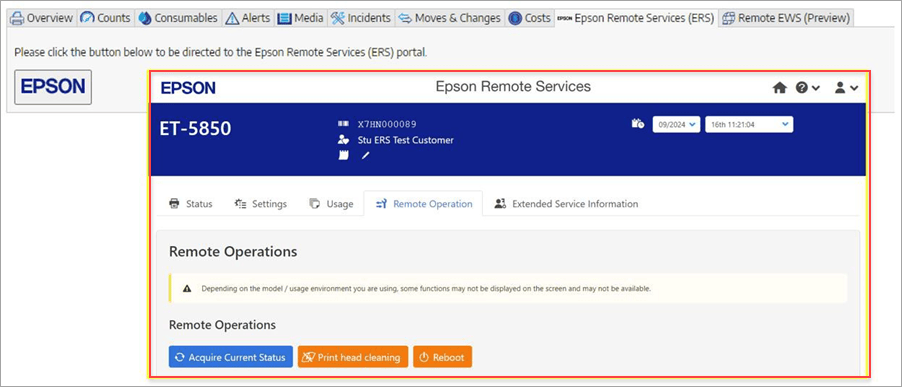Click the notepad memo icon

[x=343, y=156]
